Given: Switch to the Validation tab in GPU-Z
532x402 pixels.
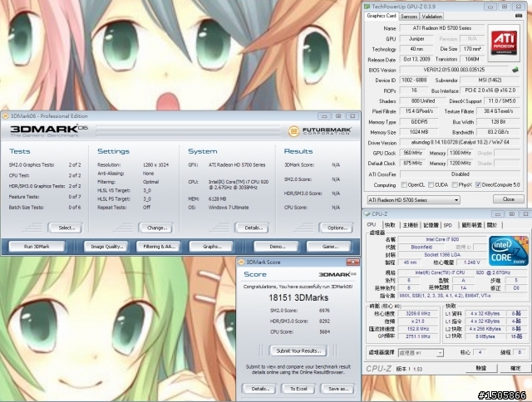Looking at the screenshot, I should (431, 17).
